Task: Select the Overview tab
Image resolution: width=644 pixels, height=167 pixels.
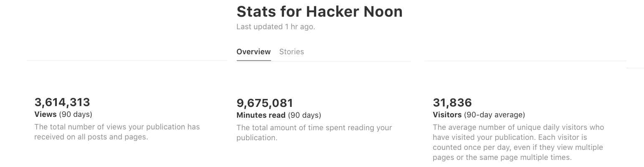Action: pyautogui.click(x=254, y=52)
